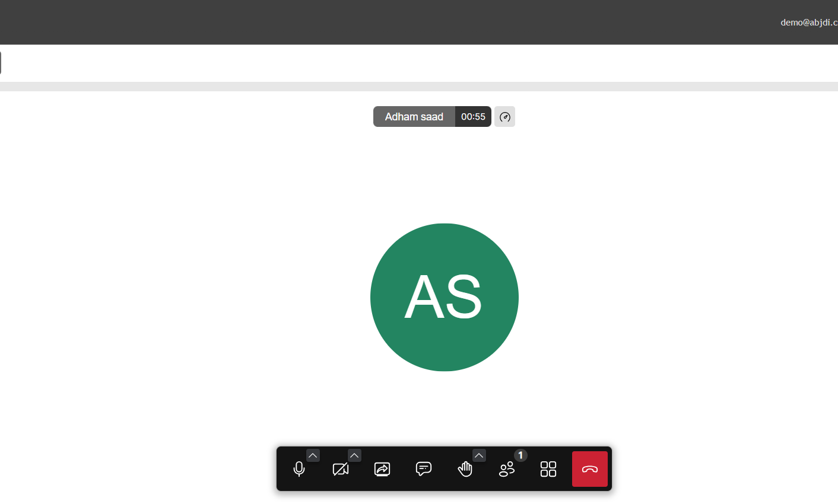This screenshot has width=838, height=504.
Task: Open connection performance speedometer icon
Action: [505, 117]
